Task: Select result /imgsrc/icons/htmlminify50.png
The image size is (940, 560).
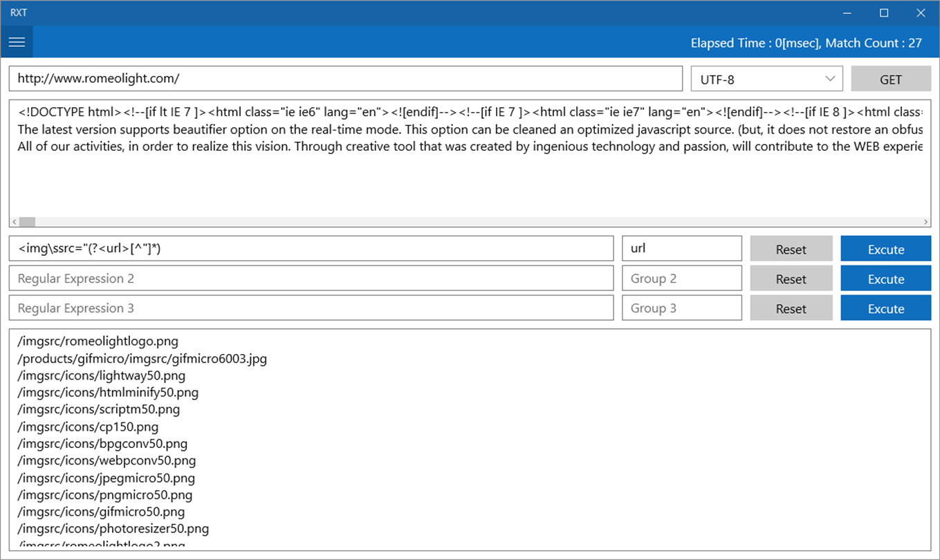Action: click(x=108, y=392)
